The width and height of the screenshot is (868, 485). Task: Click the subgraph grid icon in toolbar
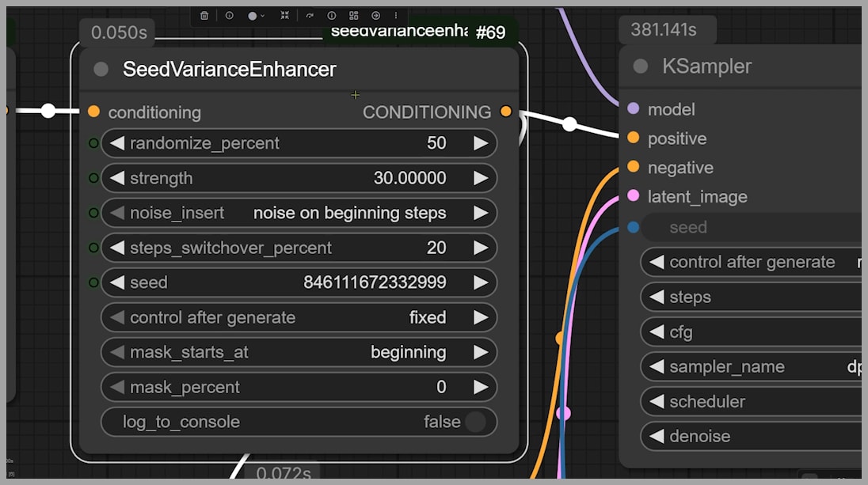pos(353,15)
